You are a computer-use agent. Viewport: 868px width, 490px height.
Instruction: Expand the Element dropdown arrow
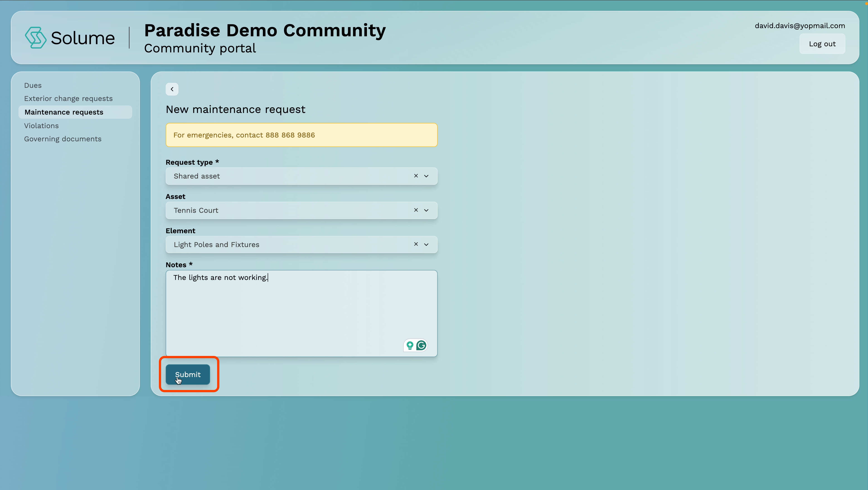(x=426, y=245)
